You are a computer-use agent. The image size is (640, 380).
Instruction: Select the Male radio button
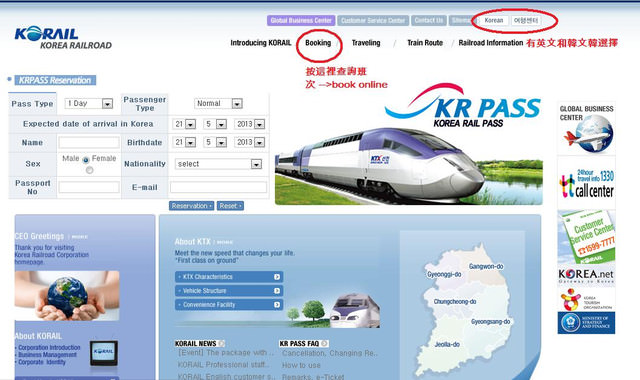[x=86, y=160]
